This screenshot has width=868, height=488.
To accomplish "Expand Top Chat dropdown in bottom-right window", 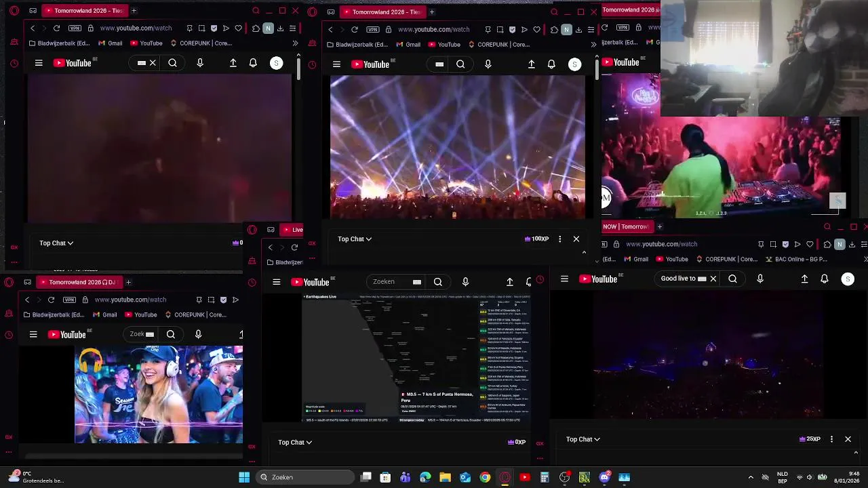I will (583, 439).
